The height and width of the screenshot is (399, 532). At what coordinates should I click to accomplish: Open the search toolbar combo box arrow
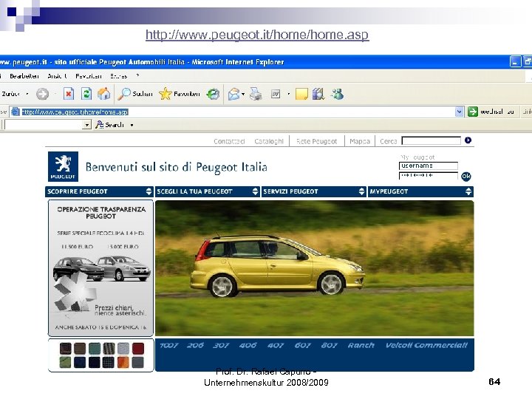[87, 125]
